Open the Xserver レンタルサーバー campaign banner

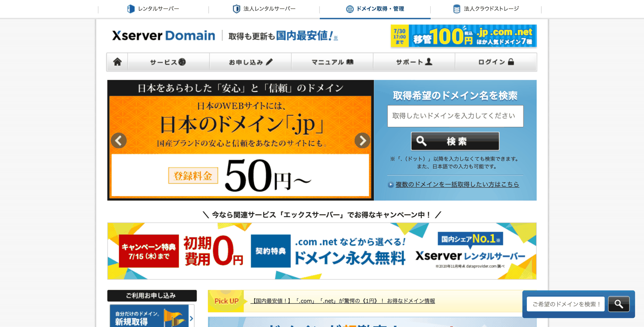coord(322,251)
